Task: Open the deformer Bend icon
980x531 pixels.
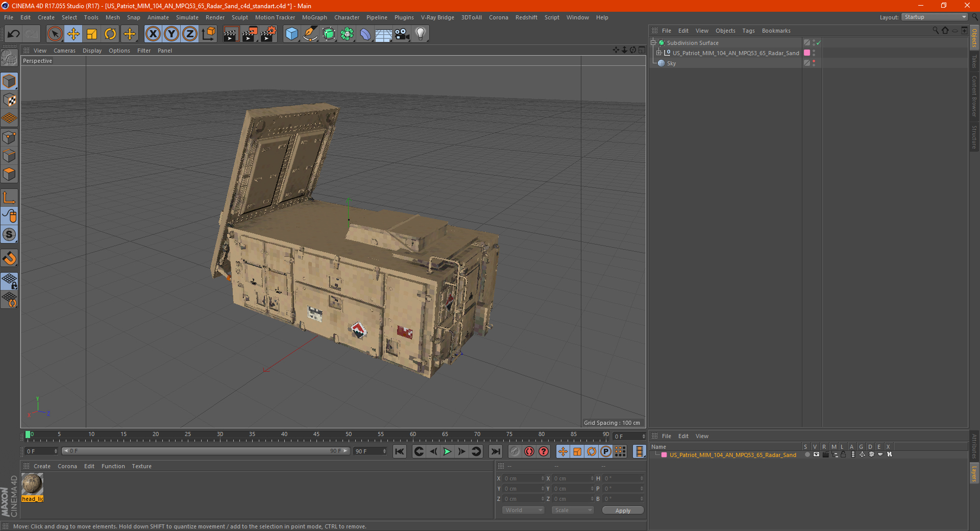Action: 365,34
